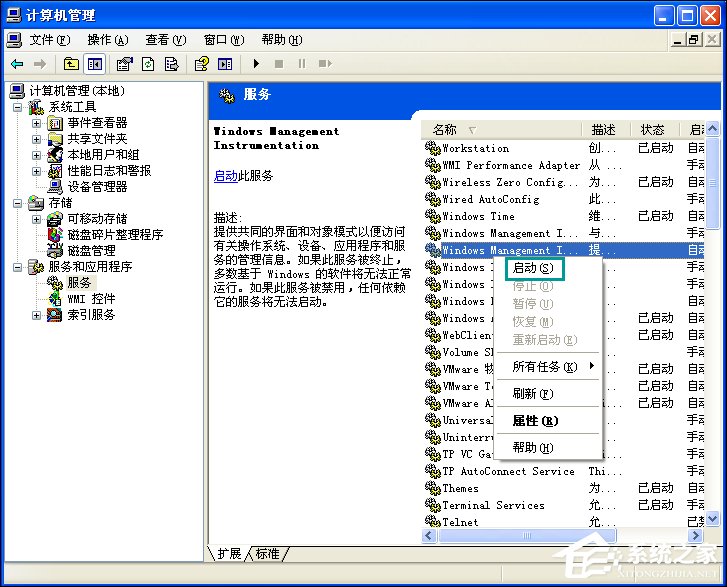Select 服务 in the left tree
This screenshot has height=587, width=727.
point(79,282)
